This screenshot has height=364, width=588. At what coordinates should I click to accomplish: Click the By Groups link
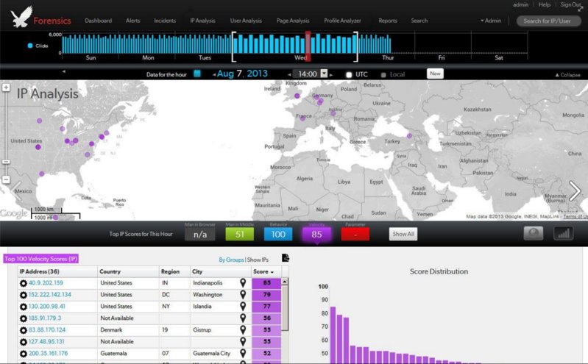231,260
